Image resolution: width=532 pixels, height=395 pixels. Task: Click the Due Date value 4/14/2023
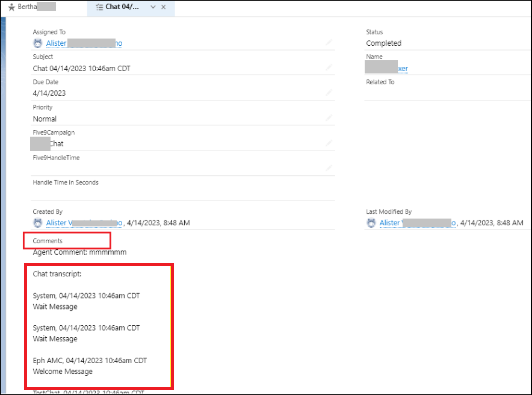[49, 93]
